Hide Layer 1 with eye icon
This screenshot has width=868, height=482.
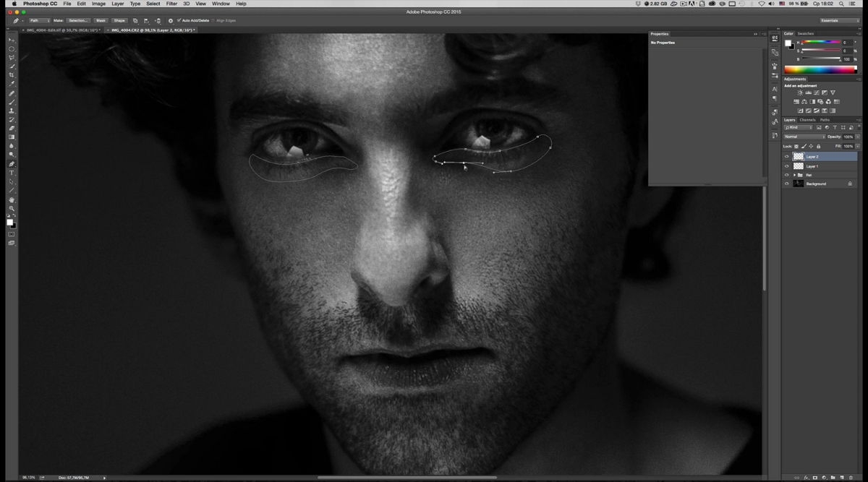pyautogui.click(x=787, y=166)
